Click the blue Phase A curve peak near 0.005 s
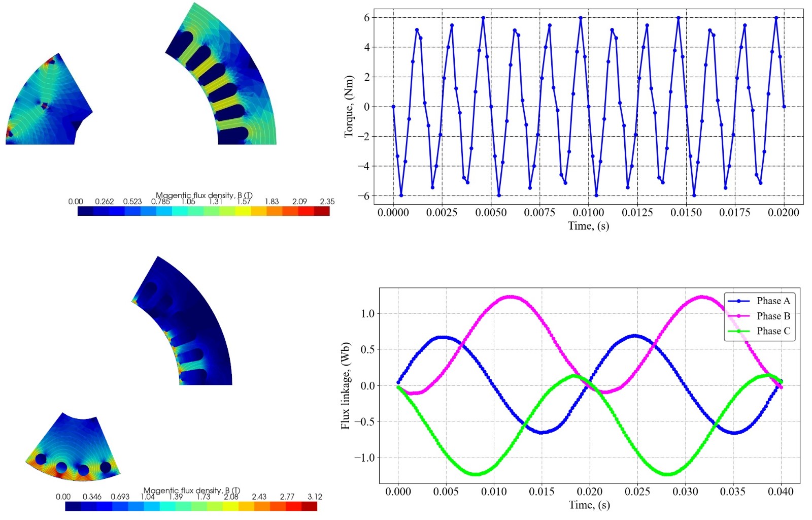The width and height of the screenshot is (812, 520). (443, 337)
